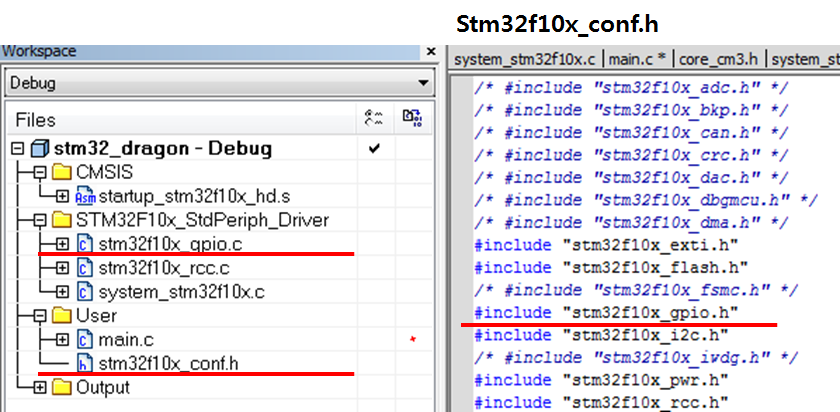Select the CMSIS folder label
The image size is (840, 412).
(x=104, y=173)
